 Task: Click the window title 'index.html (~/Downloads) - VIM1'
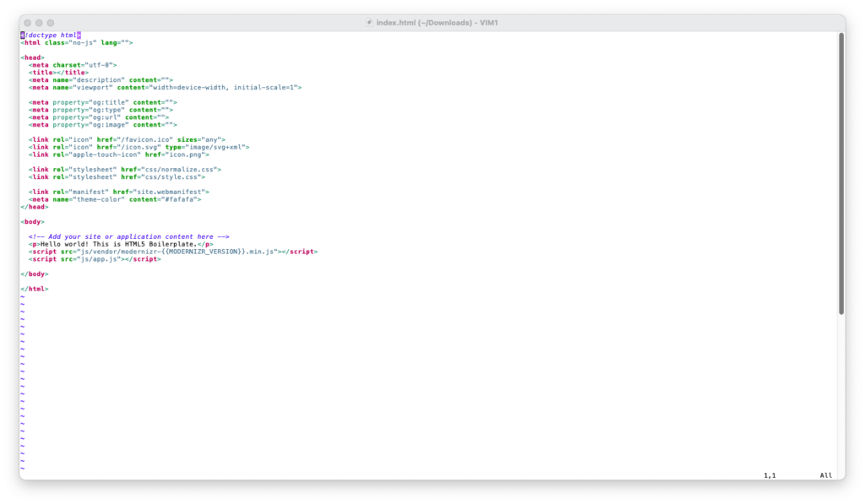[437, 23]
